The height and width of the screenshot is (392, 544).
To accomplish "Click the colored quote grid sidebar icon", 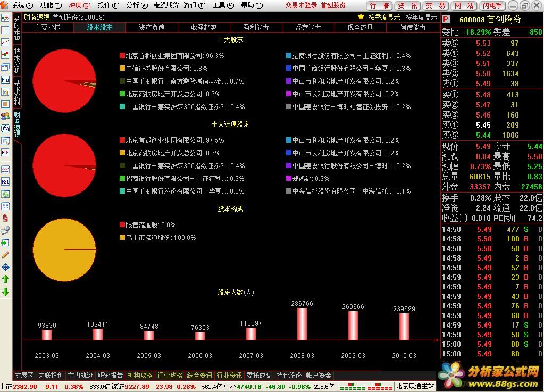I will [x=5, y=30].
